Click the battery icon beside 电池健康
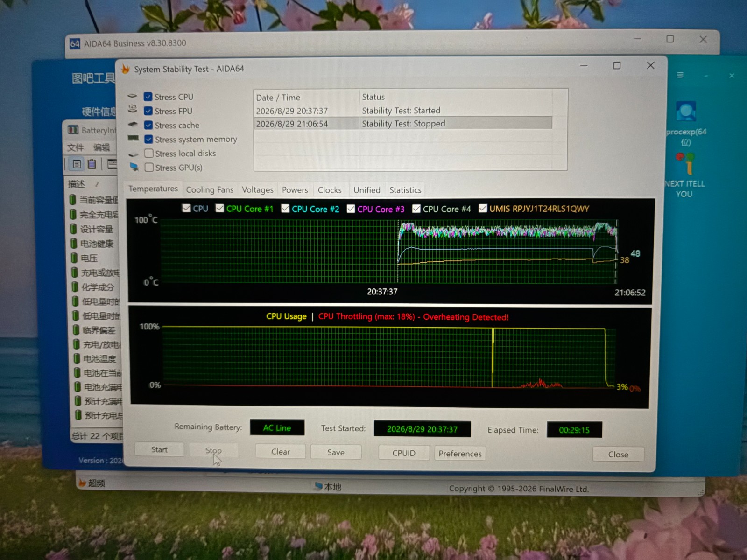747x560 pixels. coord(74,244)
